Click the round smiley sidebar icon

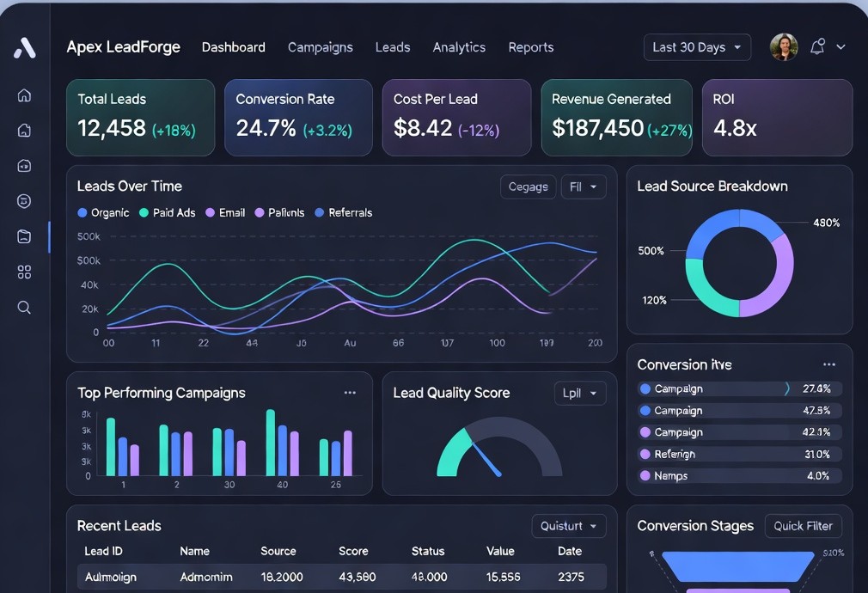coord(24,201)
